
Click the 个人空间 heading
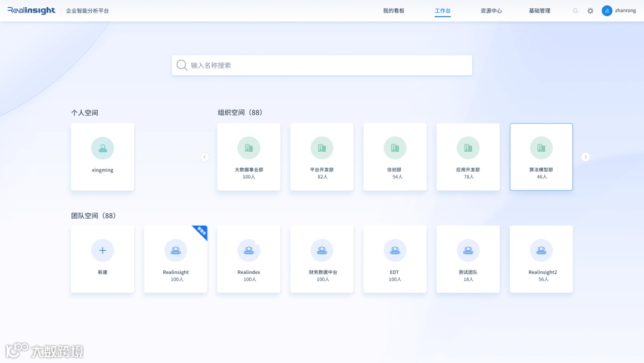tap(85, 113)
